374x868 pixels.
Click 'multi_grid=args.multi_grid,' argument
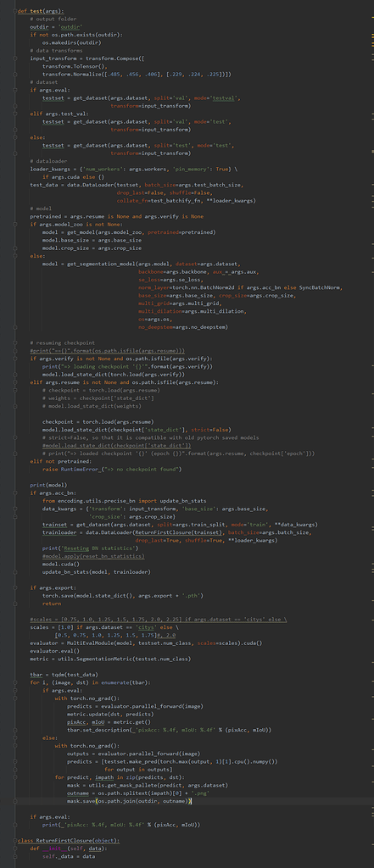click(x=180, y=303)
